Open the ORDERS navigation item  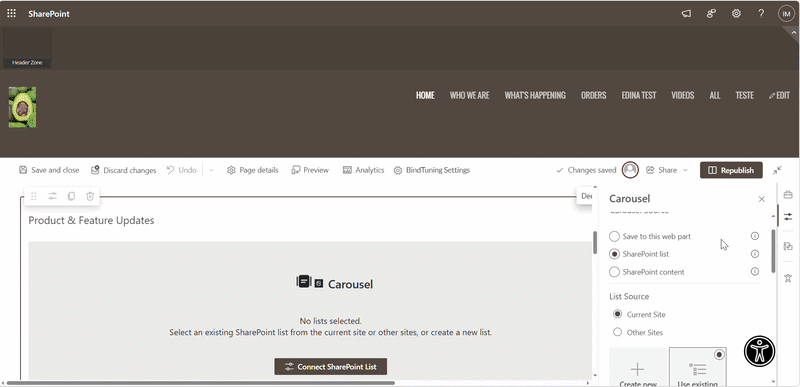coord(593,95)
